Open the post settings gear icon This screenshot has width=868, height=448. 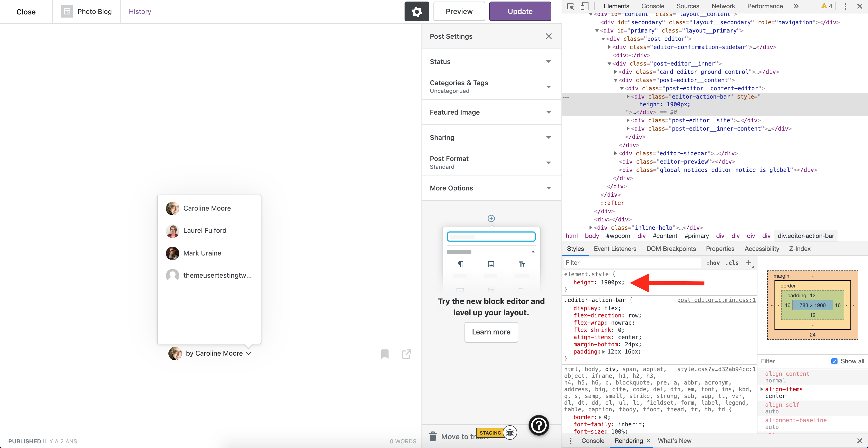417,11
